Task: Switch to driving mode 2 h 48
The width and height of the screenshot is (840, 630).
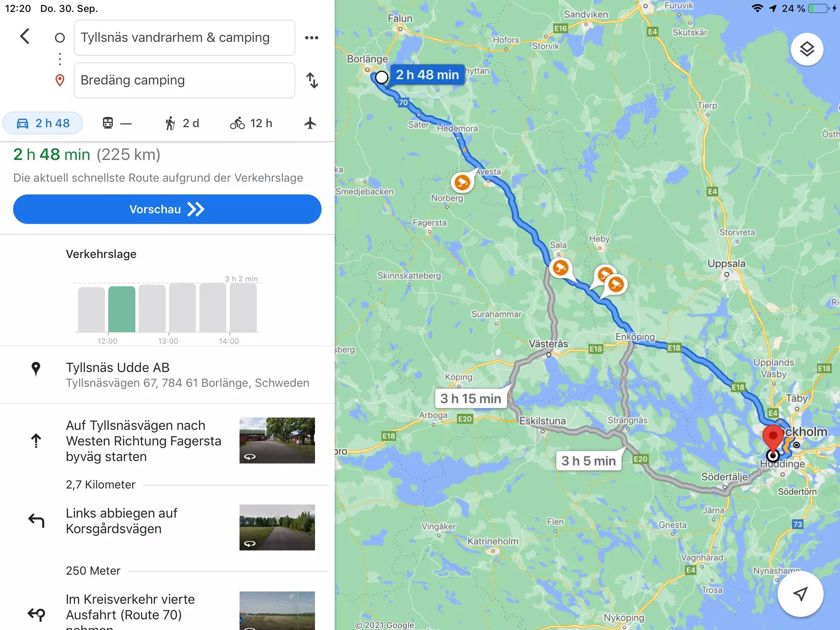Action: [x=43, y=123]
